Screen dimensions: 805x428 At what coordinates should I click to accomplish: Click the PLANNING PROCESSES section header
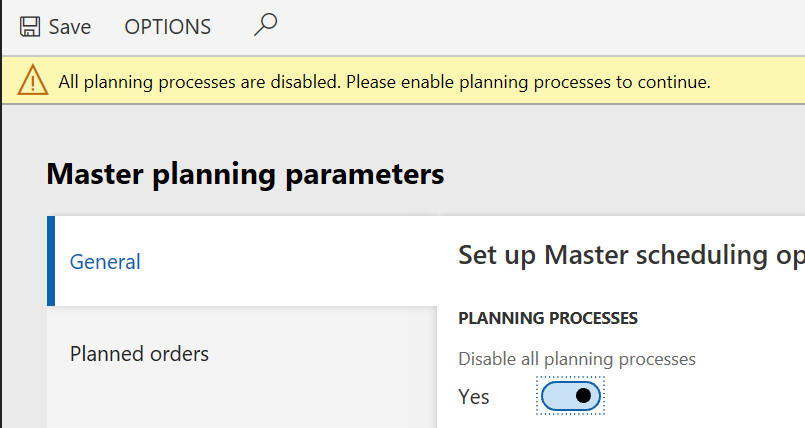547,318
